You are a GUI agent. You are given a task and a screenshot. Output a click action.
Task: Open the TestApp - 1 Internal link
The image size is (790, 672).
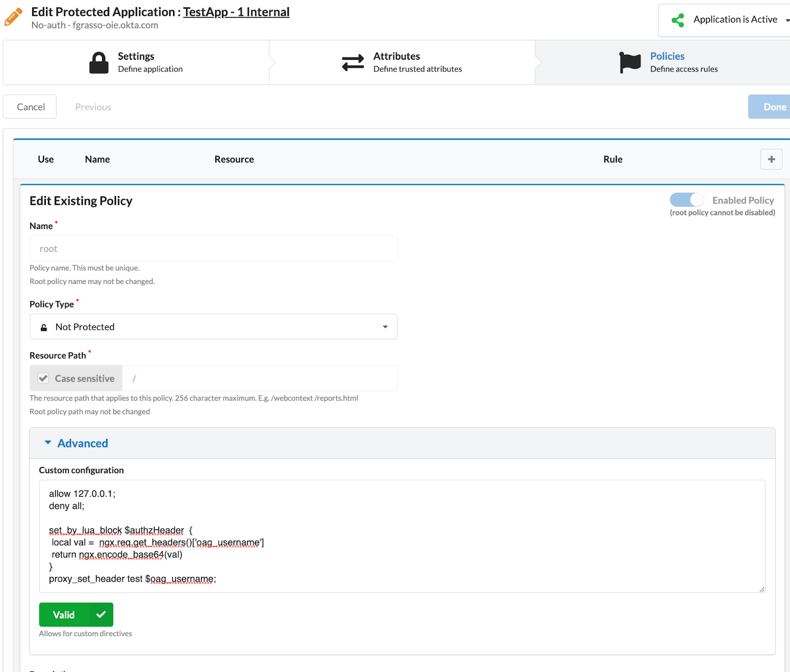236,12
